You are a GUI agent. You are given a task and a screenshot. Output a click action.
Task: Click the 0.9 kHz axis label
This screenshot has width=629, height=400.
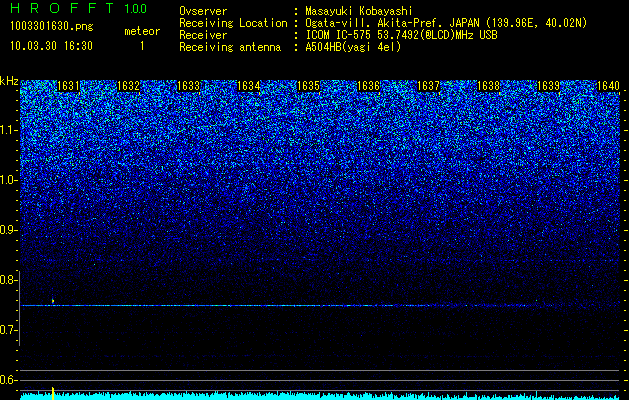pyautogui.click(x=8, y=230)
